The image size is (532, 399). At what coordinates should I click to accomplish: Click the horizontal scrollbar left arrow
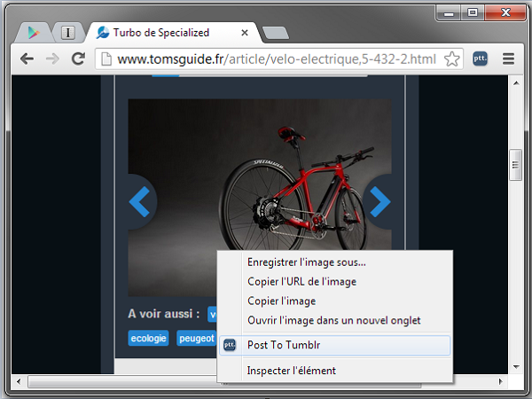(x=19, y=381)
